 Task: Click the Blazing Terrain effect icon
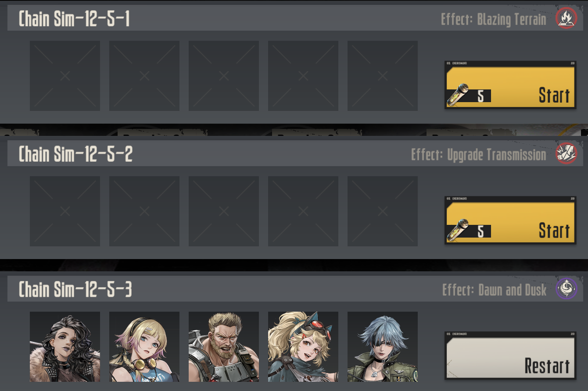pyautogui.click(x=566, y=19)
